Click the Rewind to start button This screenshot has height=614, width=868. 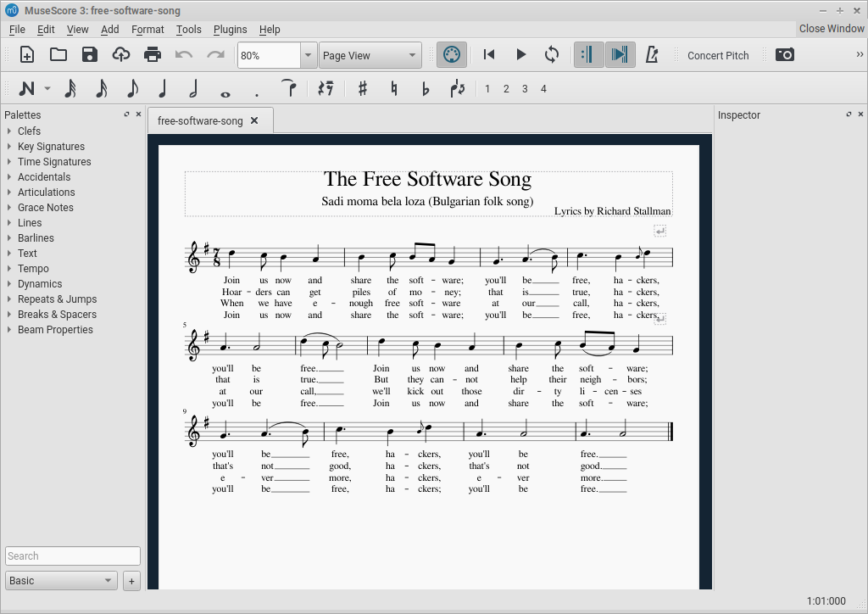coord(489,55)
